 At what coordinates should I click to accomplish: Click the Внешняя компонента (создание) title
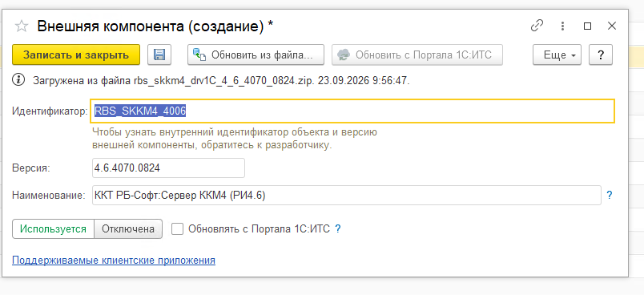coord(155,26)
